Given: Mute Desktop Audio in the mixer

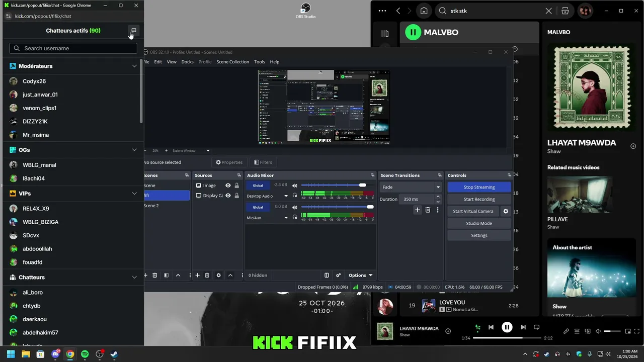Looking at the screenshot, I should tap(295, 186).
